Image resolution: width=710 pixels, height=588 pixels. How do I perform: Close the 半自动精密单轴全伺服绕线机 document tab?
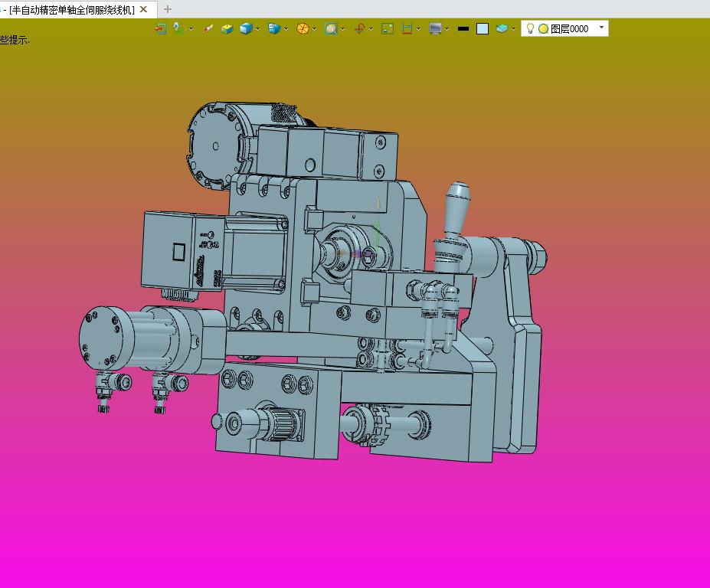point(143,9)
